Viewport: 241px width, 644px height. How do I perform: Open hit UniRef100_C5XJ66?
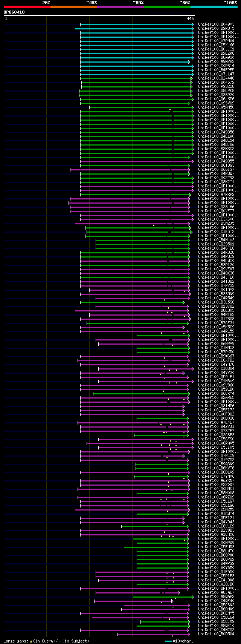coord(216,45)
